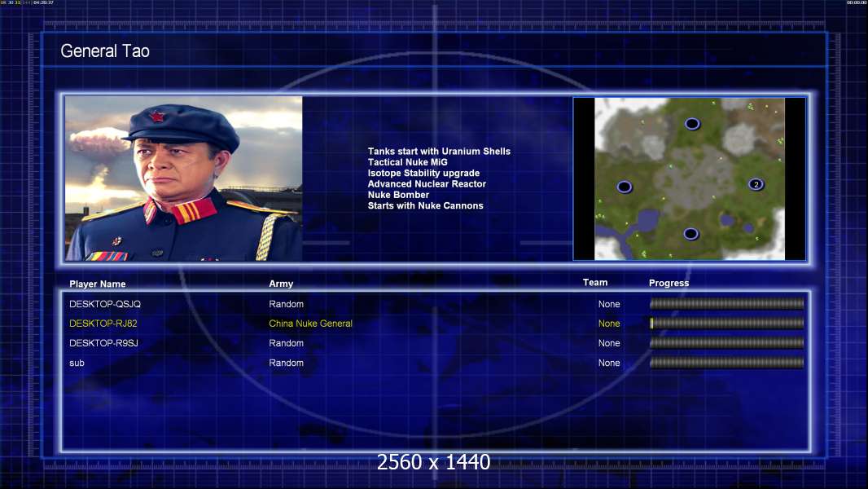Screen dimensions: 868x489
Task: Click the map preview thumbnail
Action: [x=689, y=178]
